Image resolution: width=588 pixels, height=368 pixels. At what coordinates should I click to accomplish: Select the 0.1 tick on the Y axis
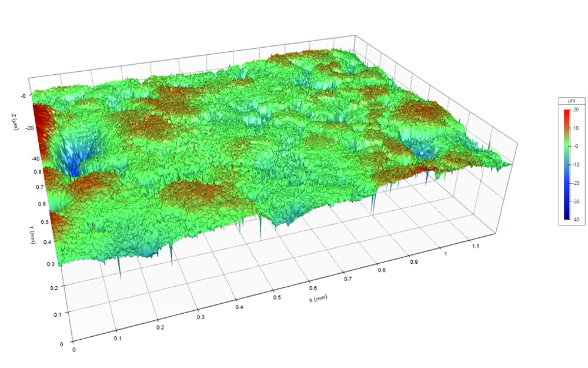pos(58,314)
